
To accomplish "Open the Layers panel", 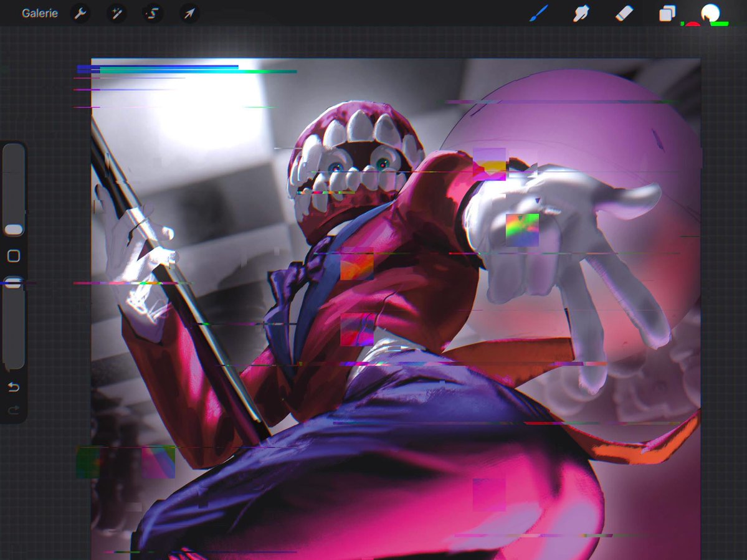I will [667, 13].
